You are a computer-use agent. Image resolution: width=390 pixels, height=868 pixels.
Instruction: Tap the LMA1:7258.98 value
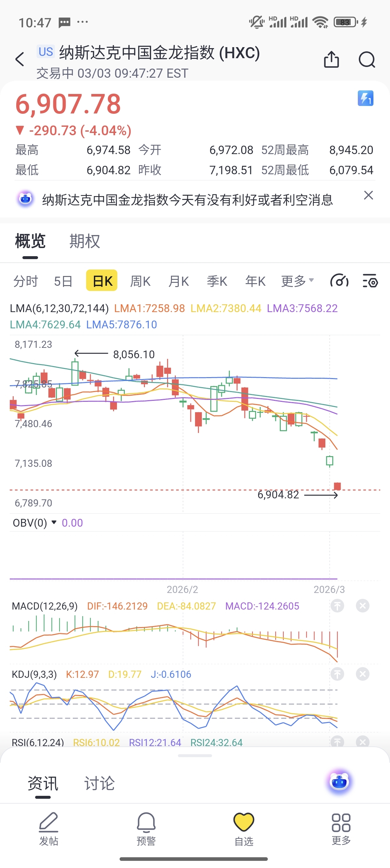[x=149, y=308]
